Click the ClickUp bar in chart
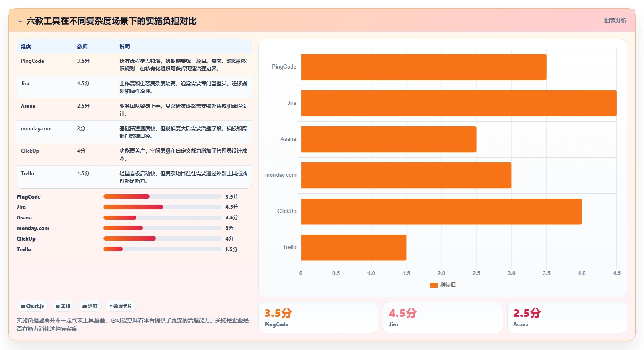 [441, 211]
